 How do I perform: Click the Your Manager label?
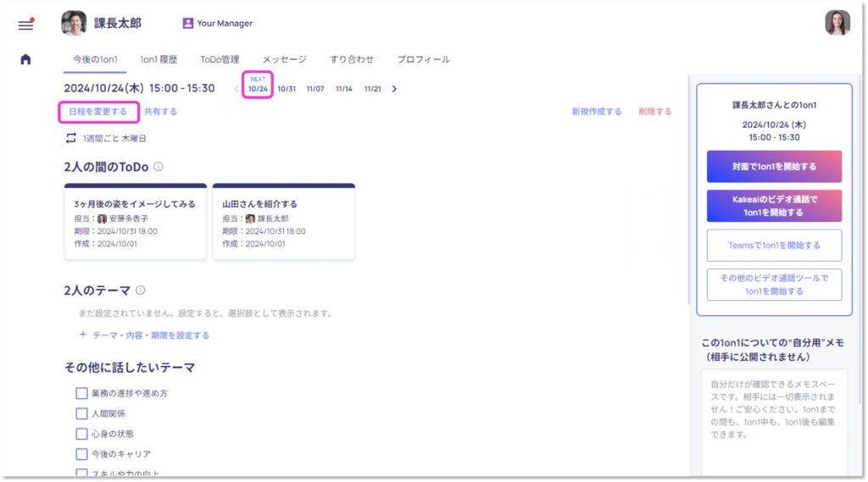[x=225, y=23]
